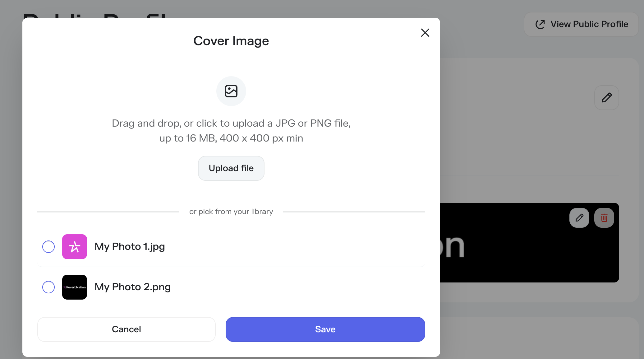Cancel the cover image selection
644x359 pixels.
(x=126, y=329)
